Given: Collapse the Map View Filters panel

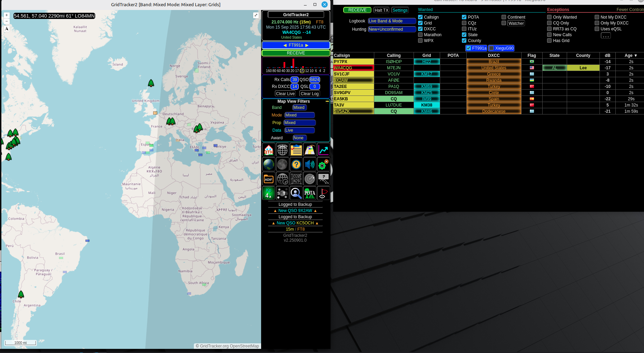Looking at the screenshot, I should [x=327, y=101].
